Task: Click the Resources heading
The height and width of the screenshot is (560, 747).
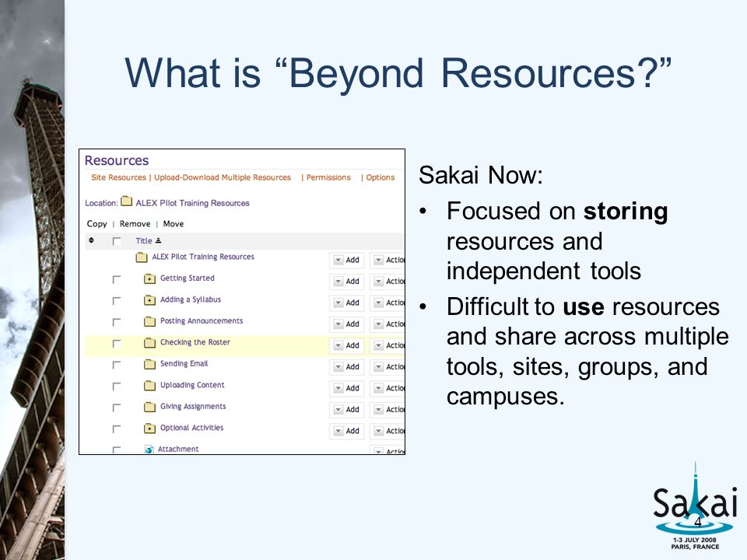Action: point(117,160)
